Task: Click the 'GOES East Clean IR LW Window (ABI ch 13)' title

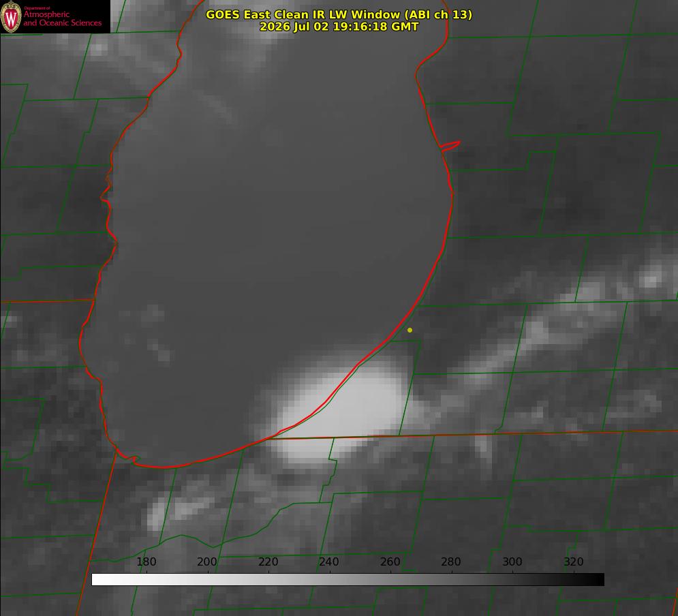Action: click(x=339, y=14)
